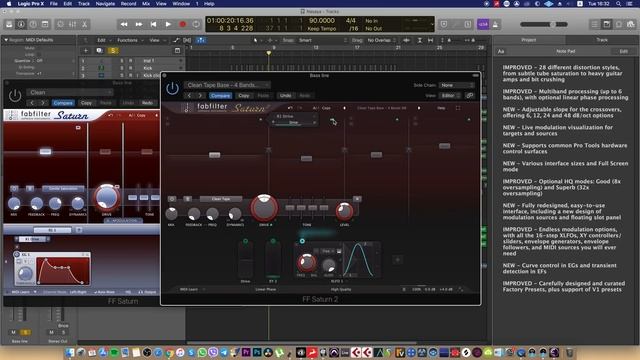Click the Edit button in Note Pad

[623, 51]
